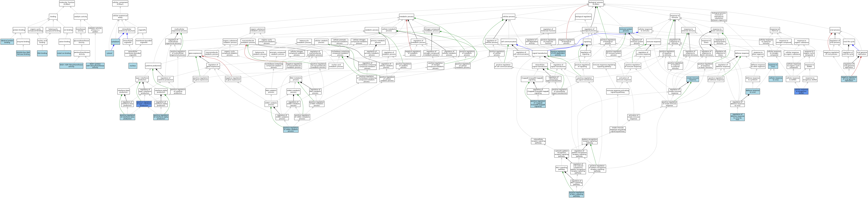Click the 'biological_process Zc3hav1' root node

click(x=596, y=3)
